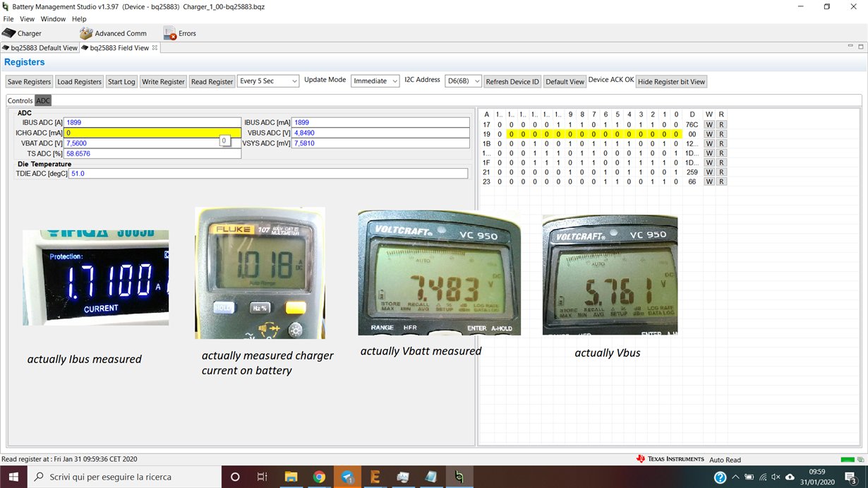868x488 pixels.
Task: Click the Fluke multimeter photo
Action: pos(260,273)
